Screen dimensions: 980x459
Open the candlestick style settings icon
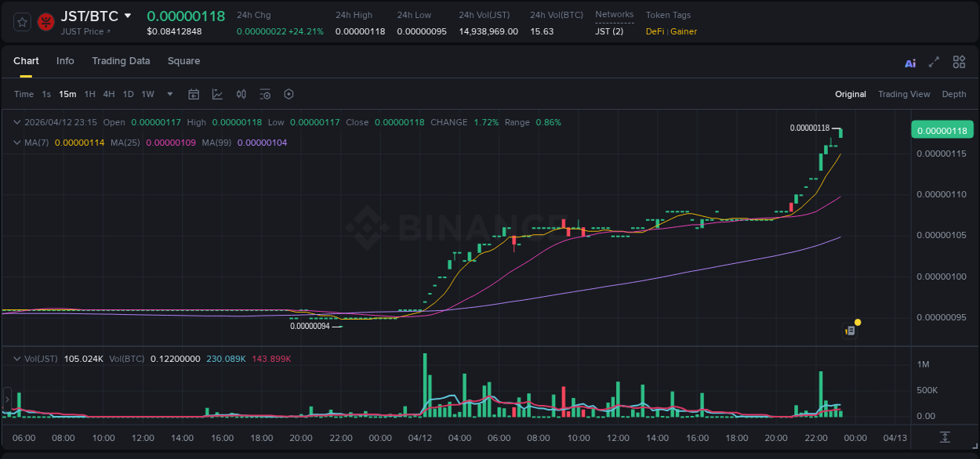point(241,94)
